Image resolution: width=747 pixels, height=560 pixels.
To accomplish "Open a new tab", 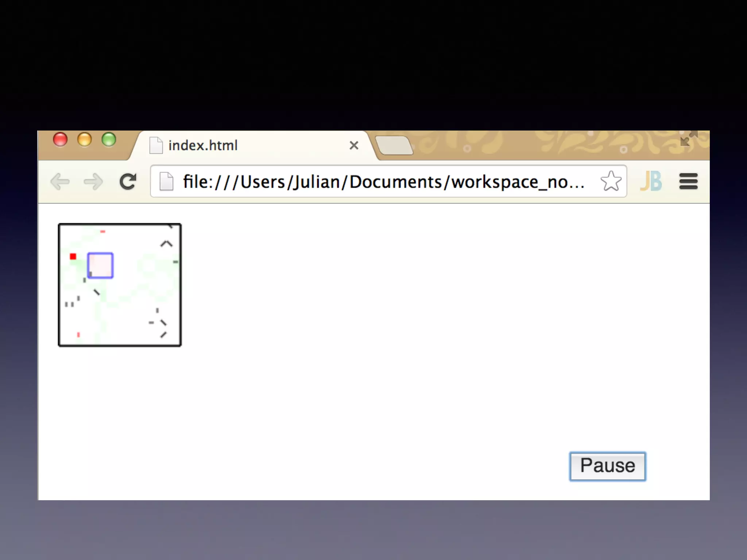I will click(394, 145).
